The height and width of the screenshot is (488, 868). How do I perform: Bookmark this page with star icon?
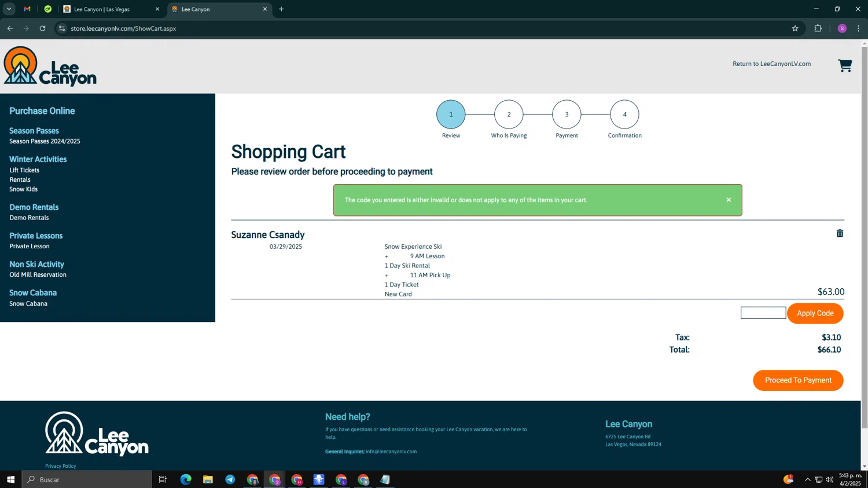[x=795, y=28]
